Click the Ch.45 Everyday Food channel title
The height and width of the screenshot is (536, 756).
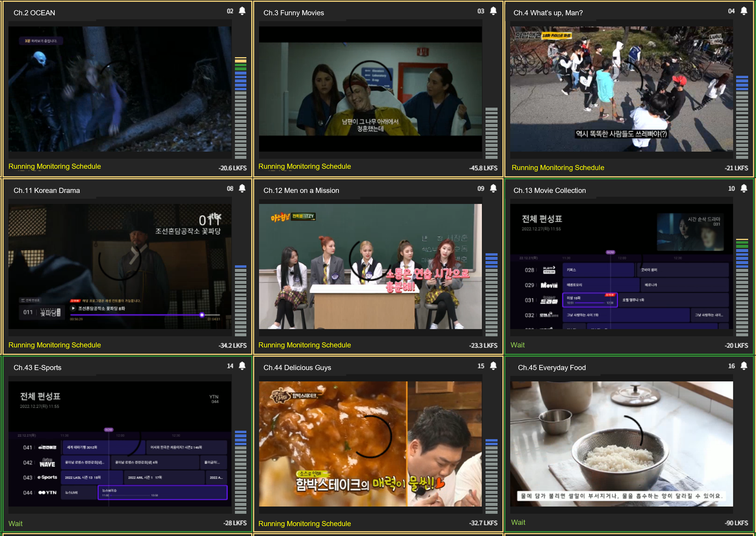click(552, 368)
